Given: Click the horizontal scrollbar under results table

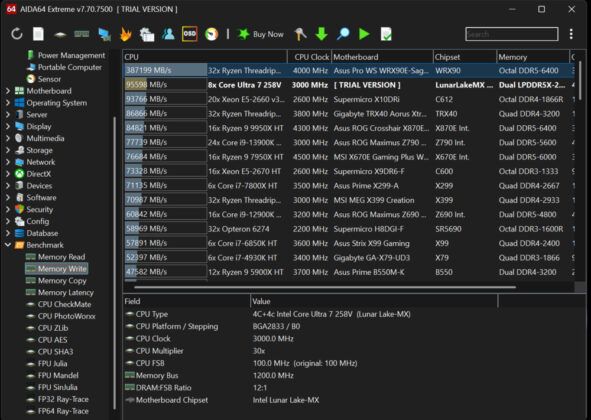Looking at the screenshot, I should tap(325, 287).
